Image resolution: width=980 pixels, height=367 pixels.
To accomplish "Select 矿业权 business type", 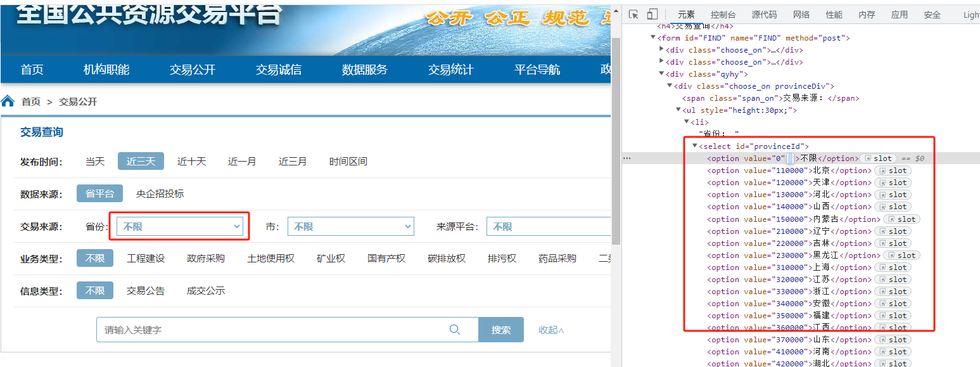I will pyautogui.click(x=331, y=258).
